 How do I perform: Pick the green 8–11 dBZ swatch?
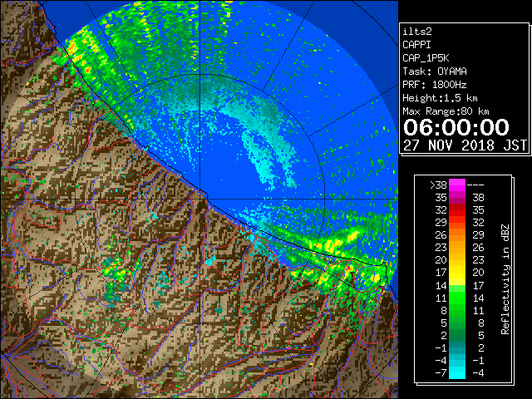pos(457,310)
